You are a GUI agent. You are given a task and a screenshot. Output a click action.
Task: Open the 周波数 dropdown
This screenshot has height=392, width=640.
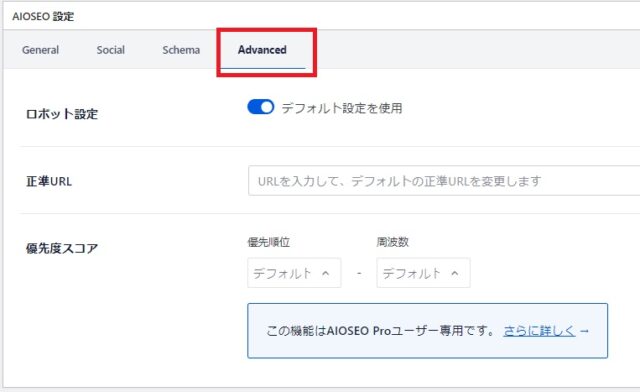click(x=423, y=273)
